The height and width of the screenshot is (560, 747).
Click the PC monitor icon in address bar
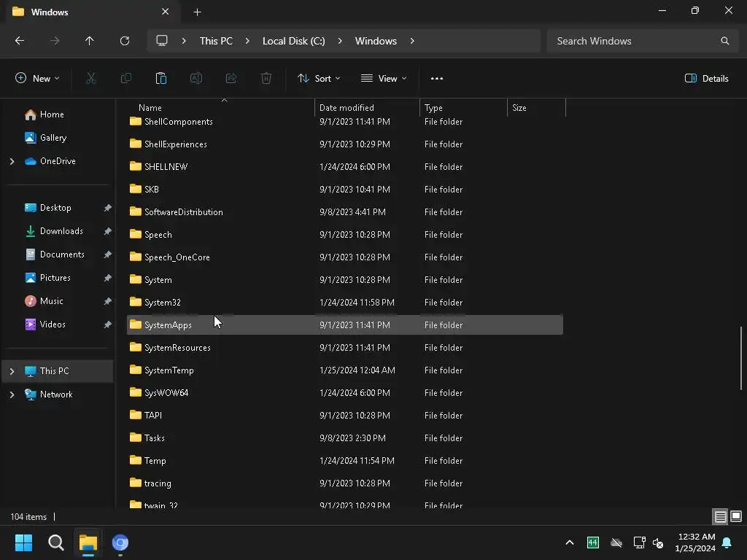(x=162, y=41)
